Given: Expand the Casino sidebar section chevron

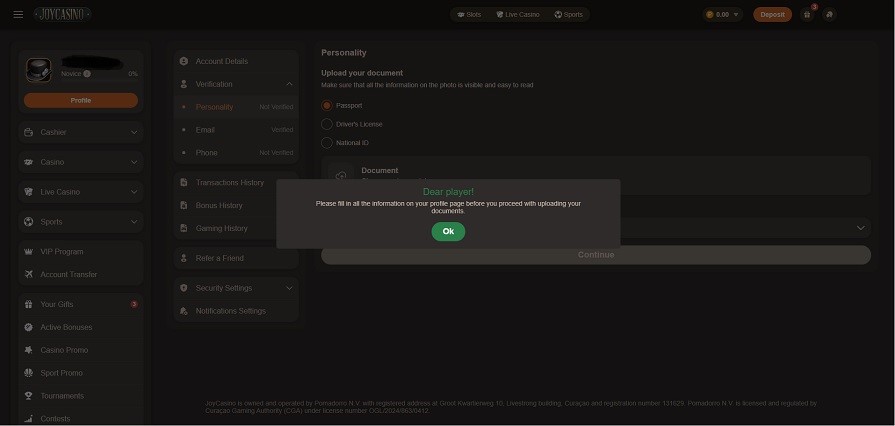Looking at the screenshot, I should [x=134, y=162].
